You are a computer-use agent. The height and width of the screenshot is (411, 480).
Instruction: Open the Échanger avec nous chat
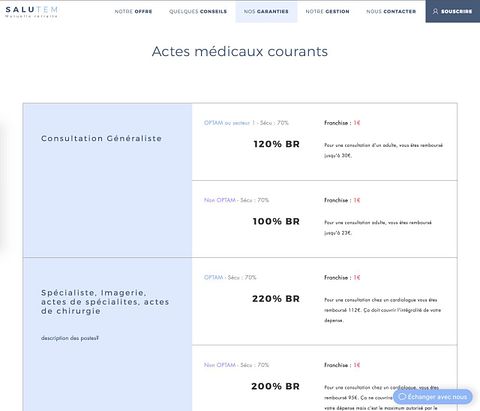pos(433,397)
